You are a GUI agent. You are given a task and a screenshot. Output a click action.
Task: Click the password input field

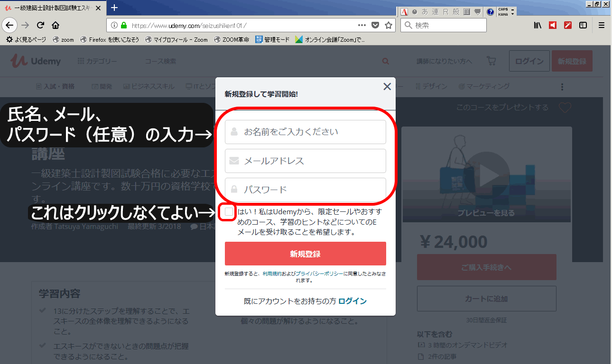pyautogui.click(x=306, y=190)
